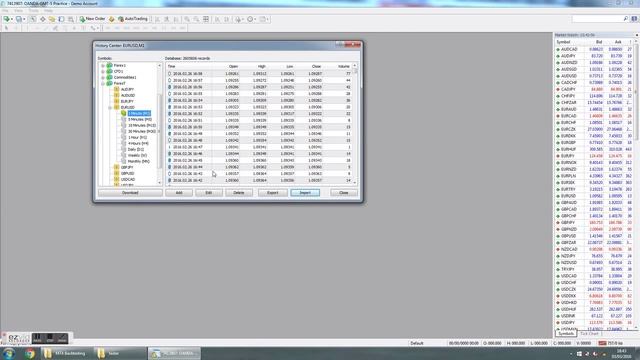Screen dimensions: 640x360
Task: Open the indicators list toolbar icon
Action: (x=238, y=19)
